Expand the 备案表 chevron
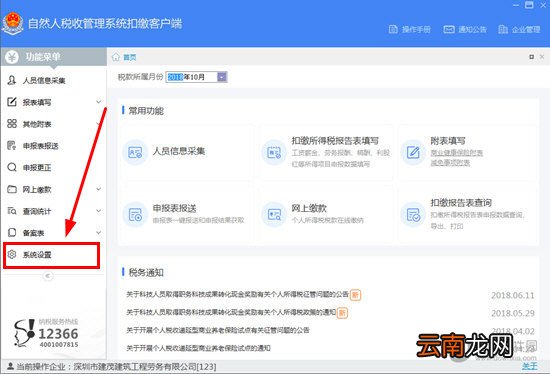Image resolution: width=550 pixels, height=374 pixels. 99,232
